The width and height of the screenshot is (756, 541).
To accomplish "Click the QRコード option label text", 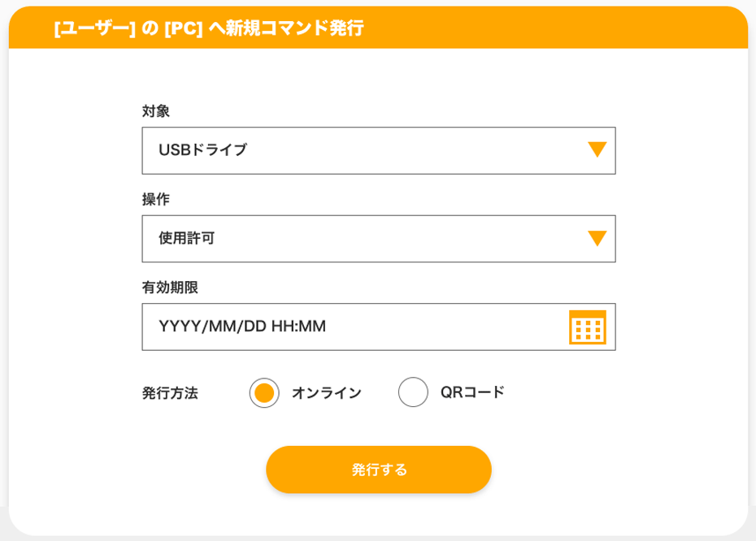I will click(472, 392).
